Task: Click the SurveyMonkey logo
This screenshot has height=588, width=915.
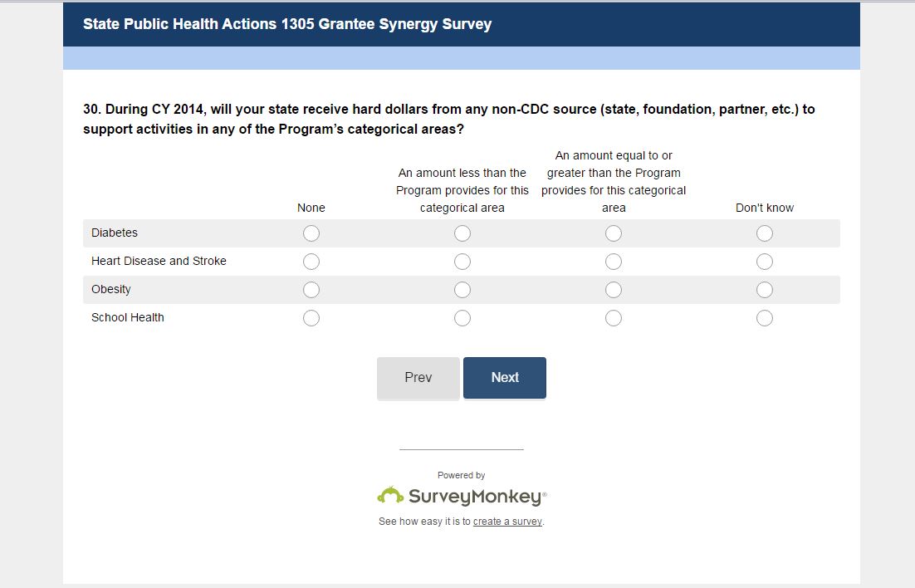Action: (462, 497)
